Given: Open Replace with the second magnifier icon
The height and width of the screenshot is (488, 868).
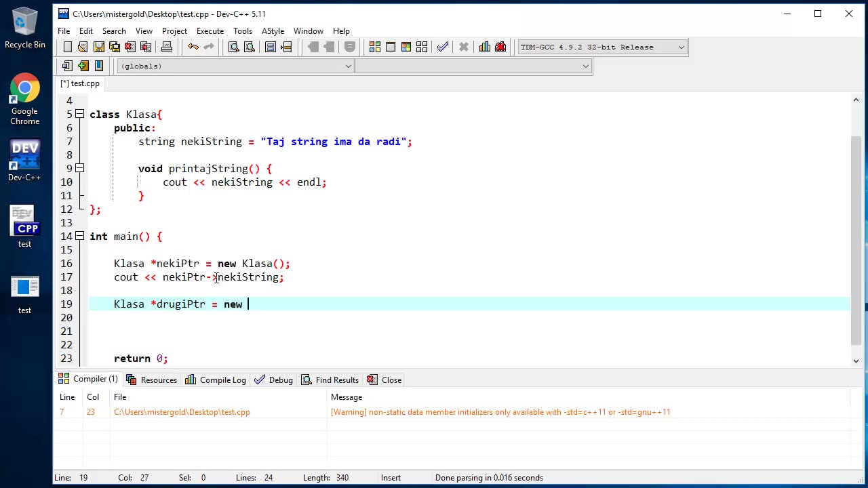Looking at the screenshot, I should [249, 47].
